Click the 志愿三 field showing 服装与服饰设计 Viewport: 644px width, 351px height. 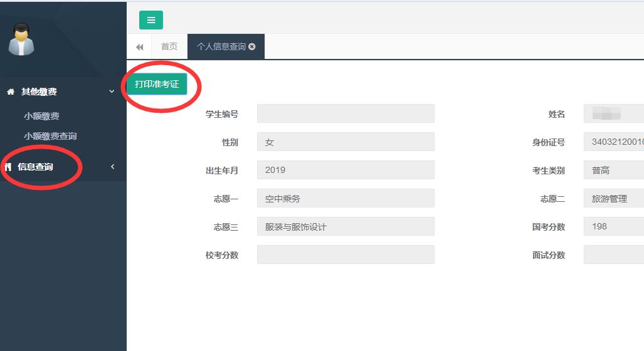pos(346,226)
